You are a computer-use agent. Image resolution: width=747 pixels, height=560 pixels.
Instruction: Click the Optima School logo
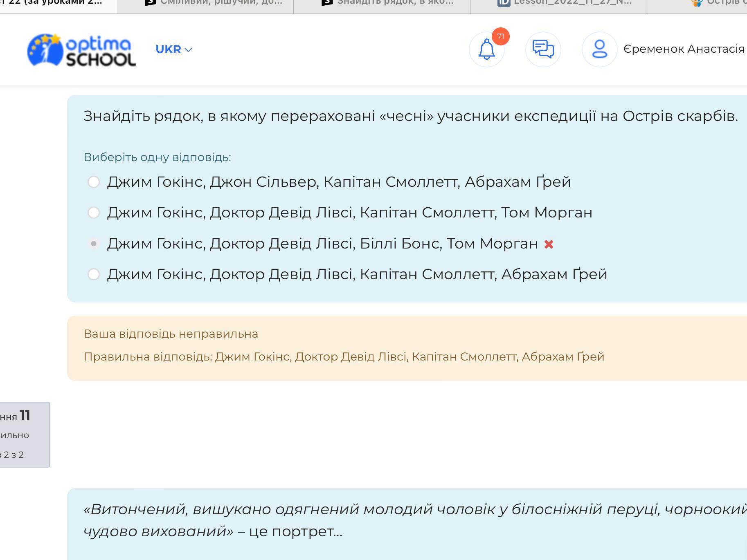coord(81,50)
